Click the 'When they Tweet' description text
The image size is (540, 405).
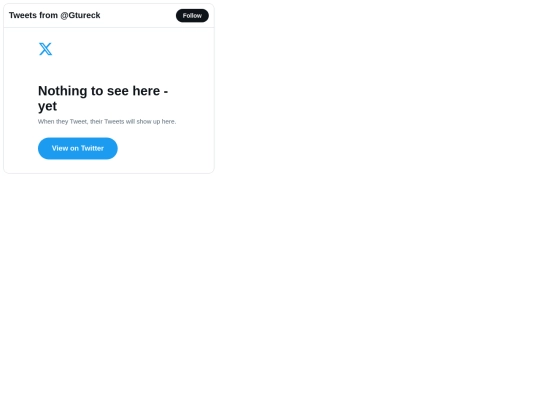pyautogui.click(x=107, y=122)
